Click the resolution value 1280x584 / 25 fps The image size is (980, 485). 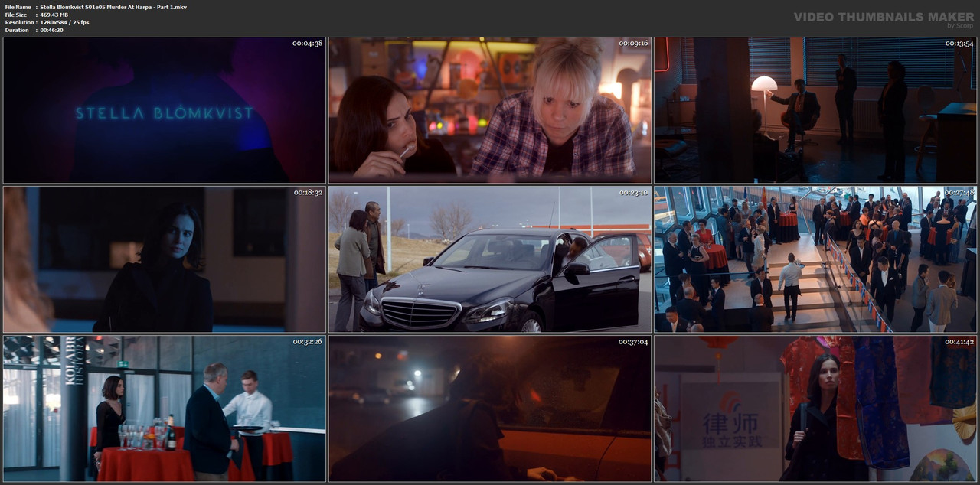[65, 22]
